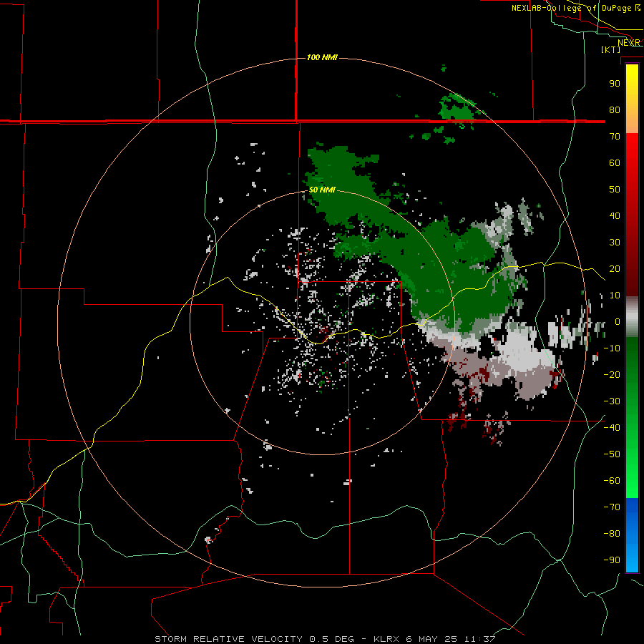The width and height of the screenshot is (644, 644).
Task: Click the KLRX station identifier in caption
Action: click(387, 639)
